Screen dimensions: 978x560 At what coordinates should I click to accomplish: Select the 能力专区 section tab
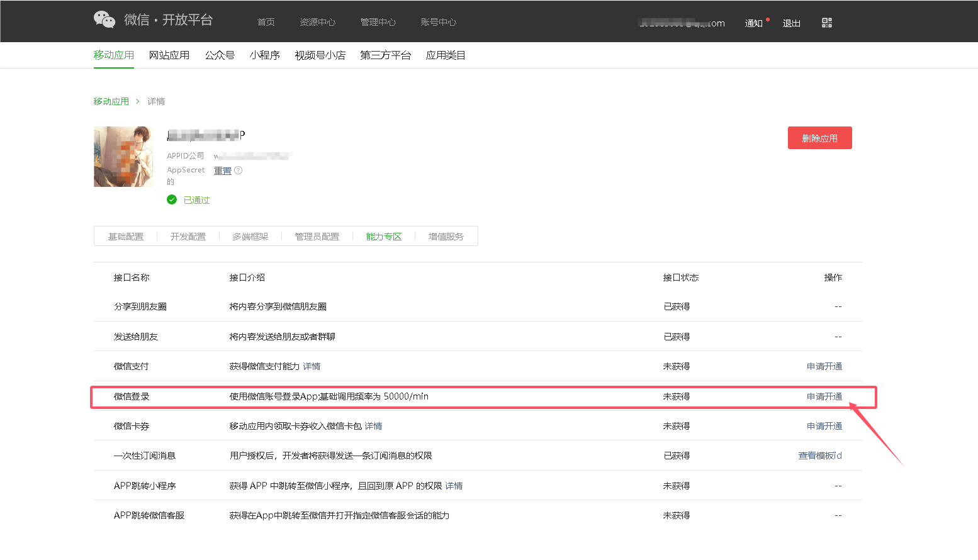tap(384, 237)
